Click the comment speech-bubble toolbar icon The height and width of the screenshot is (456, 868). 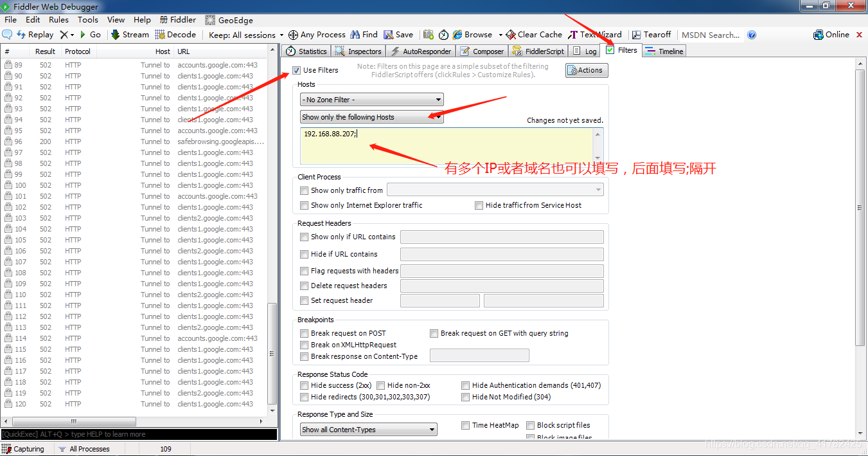pyautogui.click(x=8, y=35)
